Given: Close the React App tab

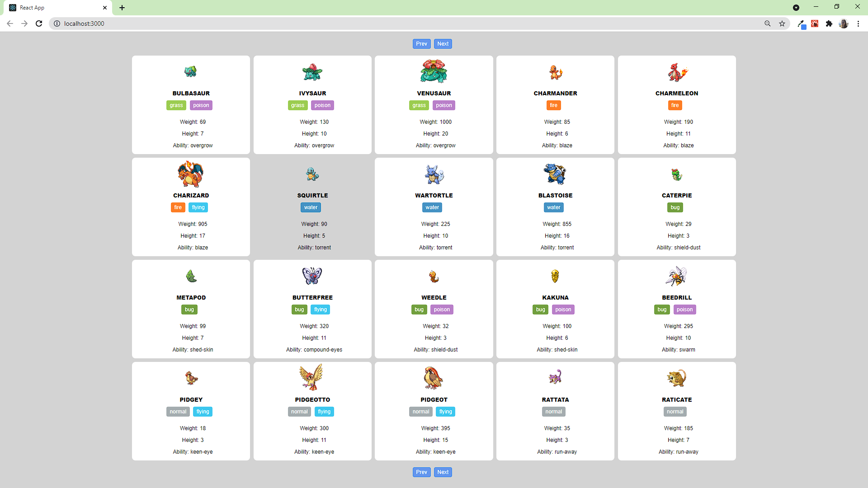Looking at the screenshot, I should (105, 8).
